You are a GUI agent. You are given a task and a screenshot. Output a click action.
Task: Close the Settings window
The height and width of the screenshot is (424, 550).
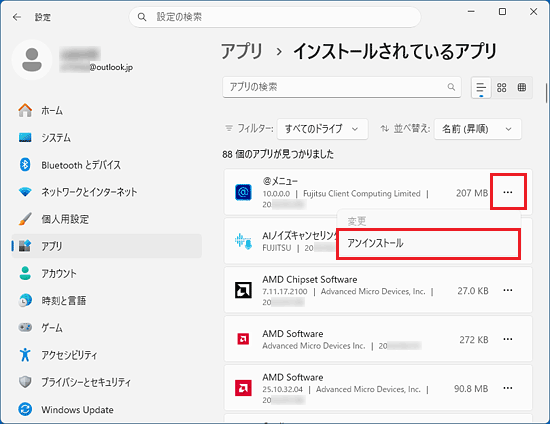point(534,12)
